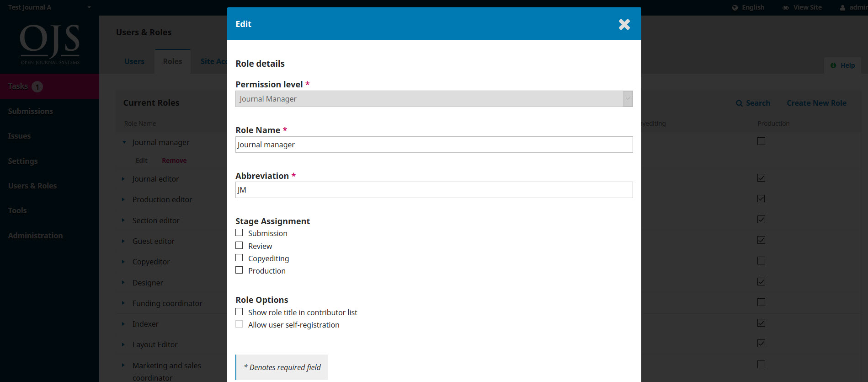Click the globe icon beside English
The width and height of the screenshot is (868, 382).
tap(735, 8)
